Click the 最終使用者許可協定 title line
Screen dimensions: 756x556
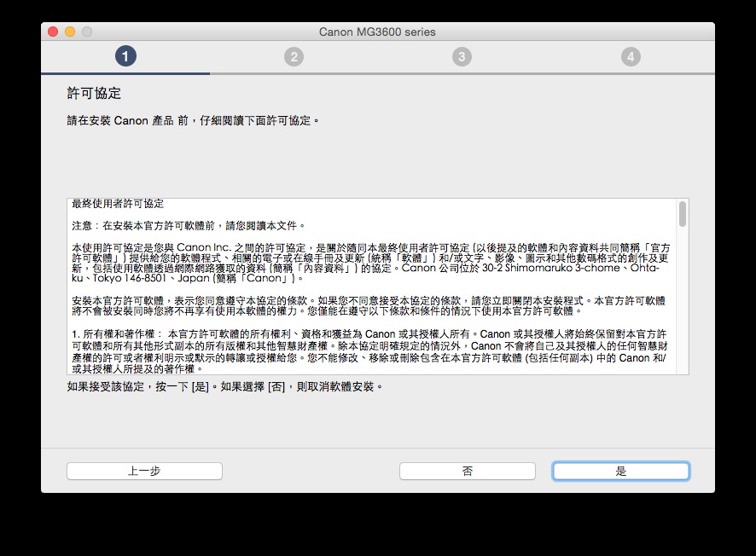[x=118, y=204]
